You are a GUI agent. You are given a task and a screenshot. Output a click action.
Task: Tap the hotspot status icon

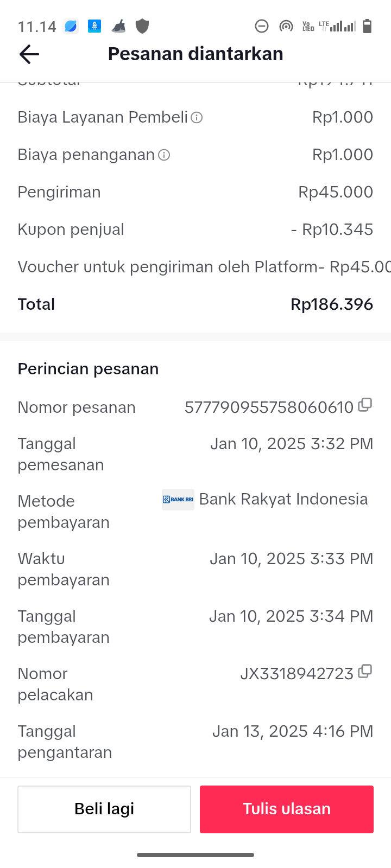(286, 26)
